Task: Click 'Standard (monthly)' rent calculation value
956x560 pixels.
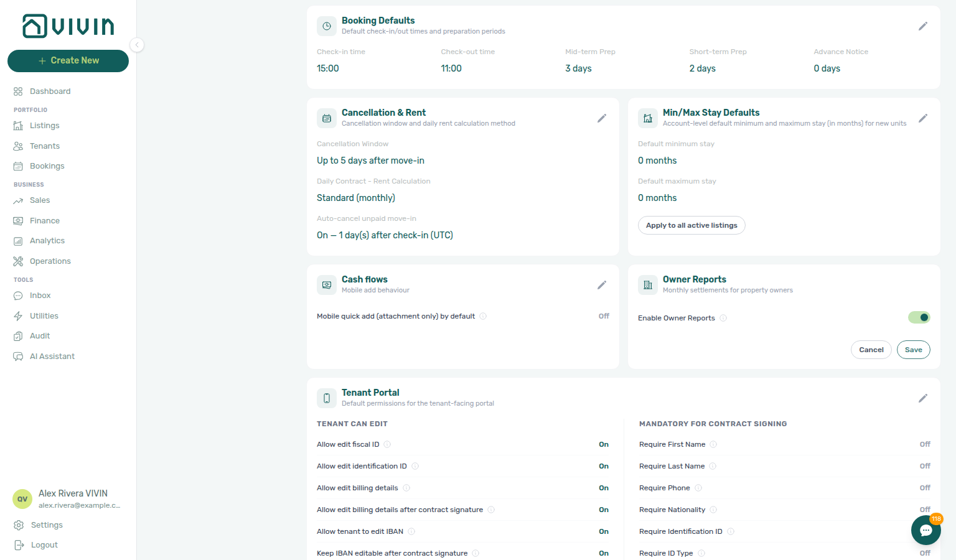Action: click(x=356, y=198)
